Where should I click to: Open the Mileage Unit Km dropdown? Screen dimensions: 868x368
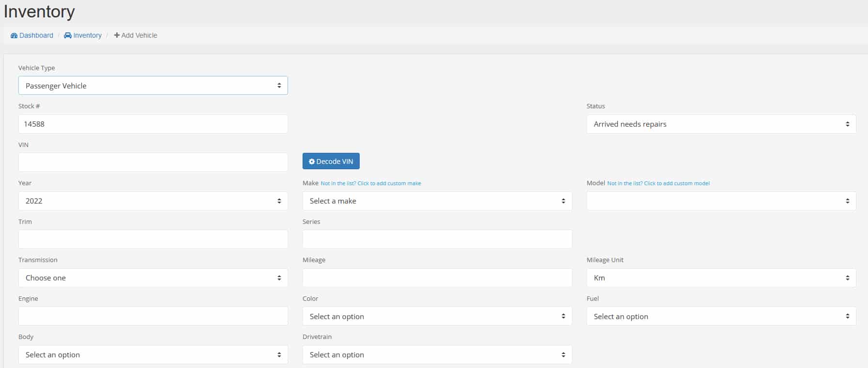pyautogui.click(x=721, y=278)
